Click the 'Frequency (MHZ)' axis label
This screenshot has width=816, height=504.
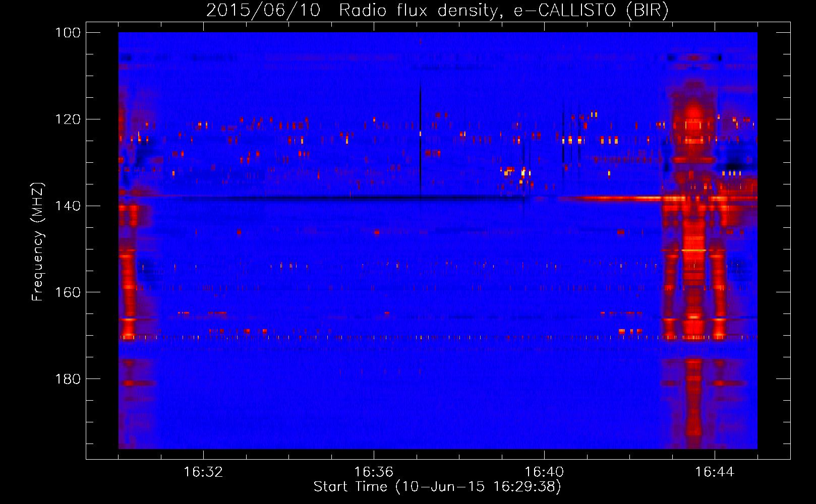[x=38, y=241]
